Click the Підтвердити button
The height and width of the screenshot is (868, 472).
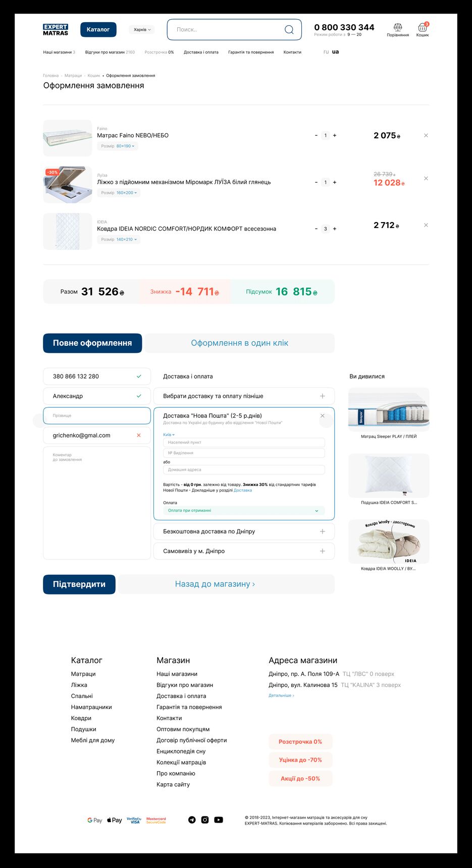coord(79,584)
